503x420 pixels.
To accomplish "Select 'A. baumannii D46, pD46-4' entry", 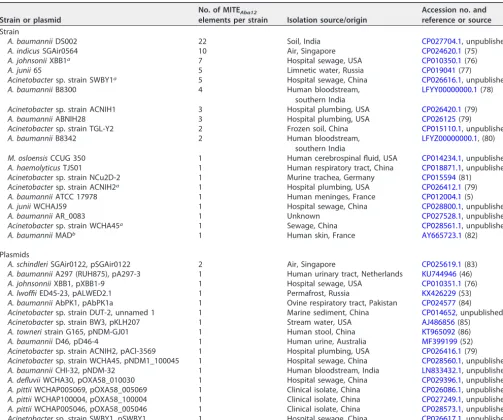I will pos(53,342).
